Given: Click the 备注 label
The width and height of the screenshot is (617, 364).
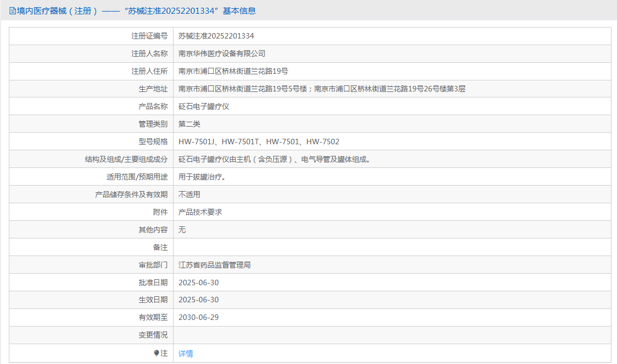Looking at the screenshot, I should click(160, 247).
